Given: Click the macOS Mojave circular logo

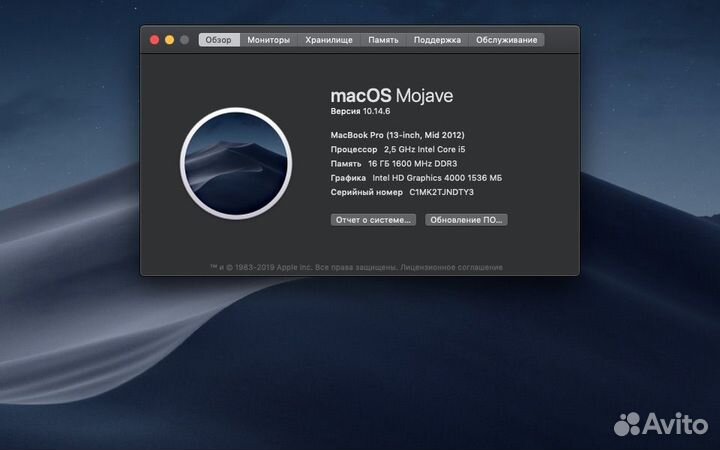Looking at the screenshot, I should (236, 163).
